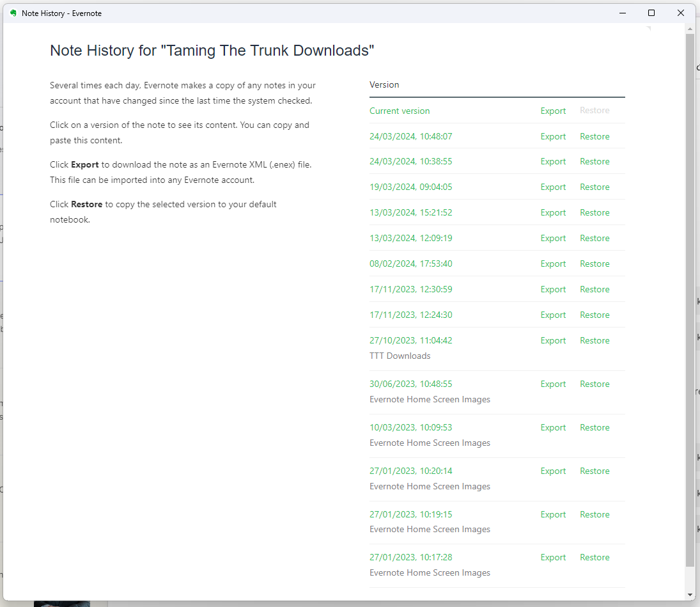Click the scrollbar up arrow
700x607 pixels.
point(690,29)
